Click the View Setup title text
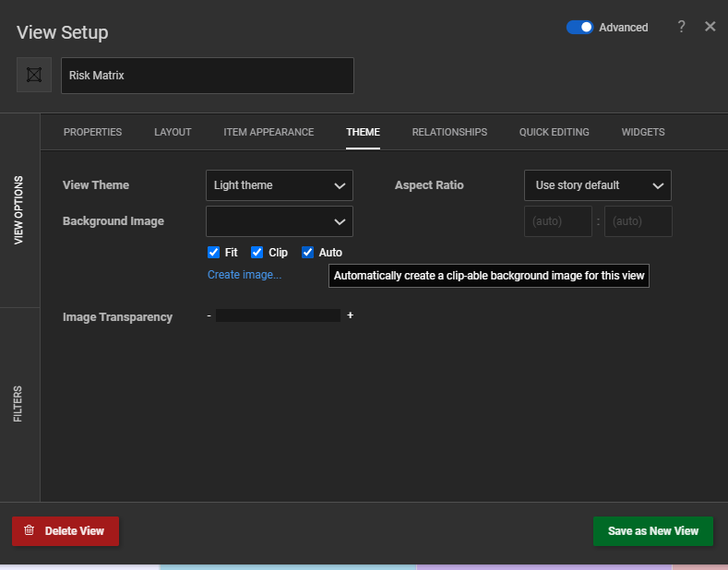Screen dimensions: 728x570 [x=62, y=32]
